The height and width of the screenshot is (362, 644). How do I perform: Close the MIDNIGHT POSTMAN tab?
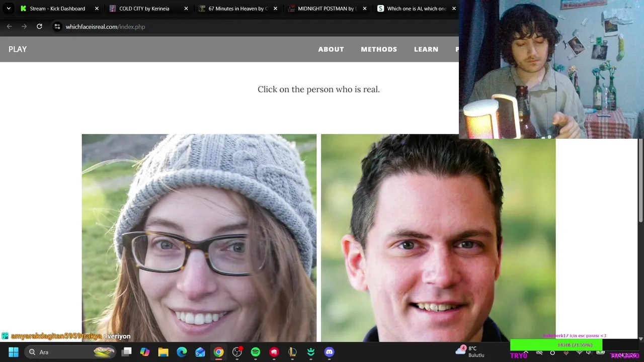click(x=365, y=9)
